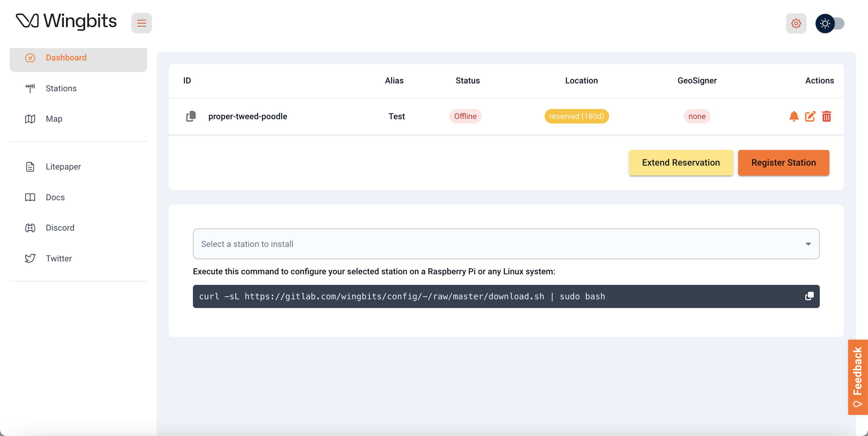Viewport: 868px width, 436px height.
Task: Select the Dashboard sidebar item
Action: [x=66, y=58]
